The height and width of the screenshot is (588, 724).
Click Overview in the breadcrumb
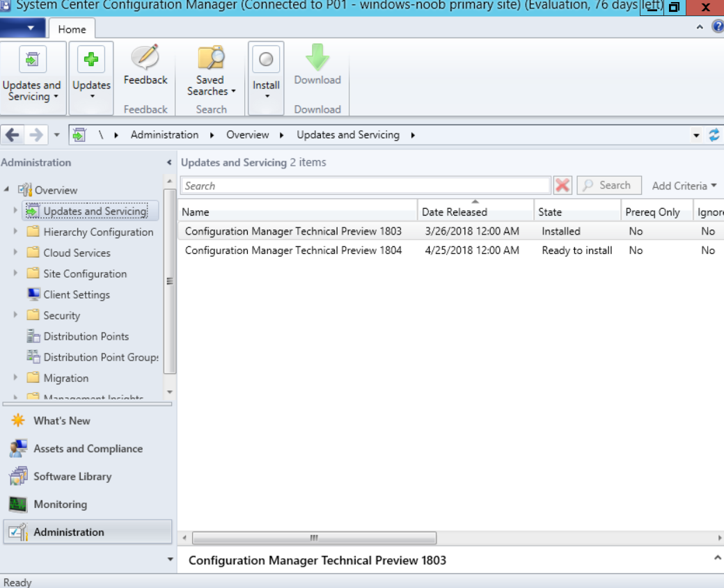click(x=248, y=135)
